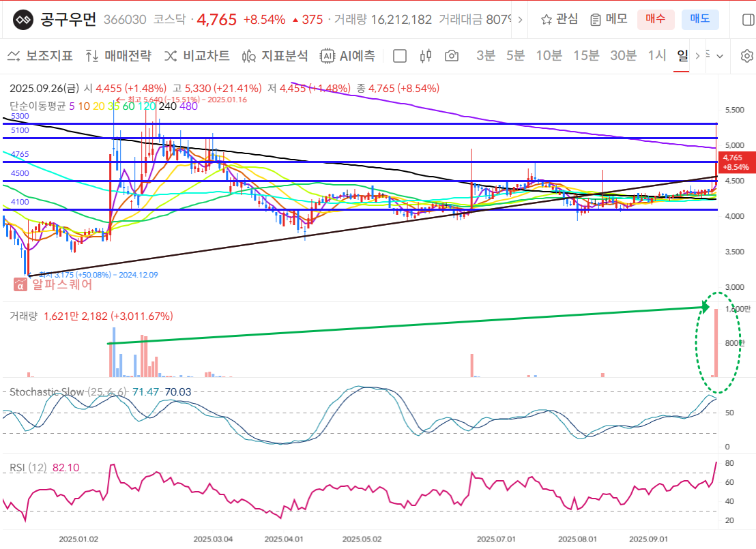Click the square fullscreen frame icon
Viewport: 756px width, 549px height.
tap(400, 56)
